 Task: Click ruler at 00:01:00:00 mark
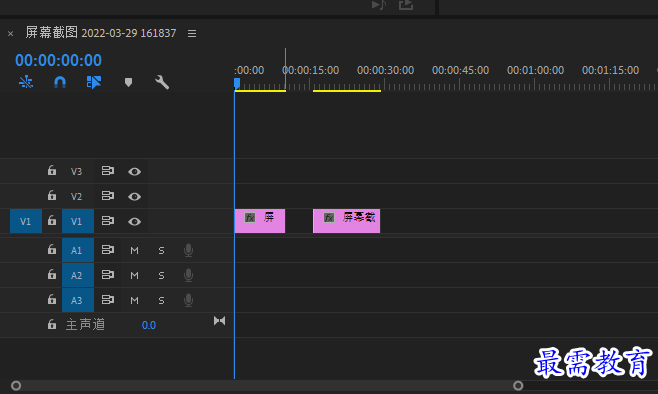[x=535, y=70]
